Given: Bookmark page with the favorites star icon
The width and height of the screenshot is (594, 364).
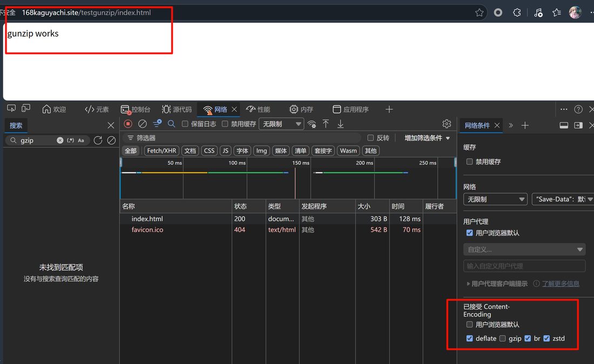Looking at the screenshot, I should point(479,12).
